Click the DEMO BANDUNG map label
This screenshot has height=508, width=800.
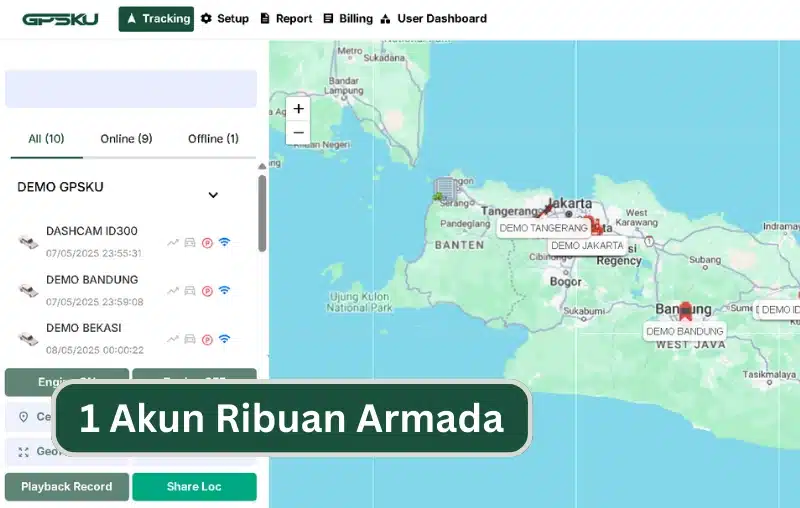[x=685, y=332]
